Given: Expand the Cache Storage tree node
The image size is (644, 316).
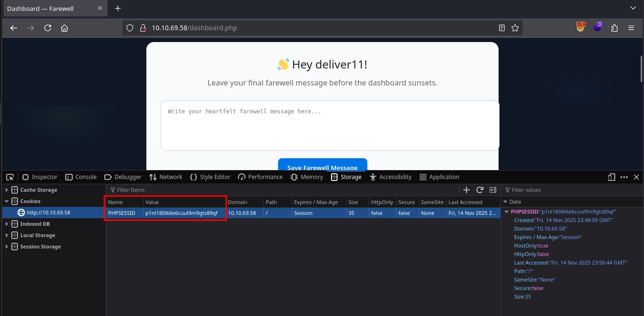Looking at the screenshot, I should [x=7, y=190].
